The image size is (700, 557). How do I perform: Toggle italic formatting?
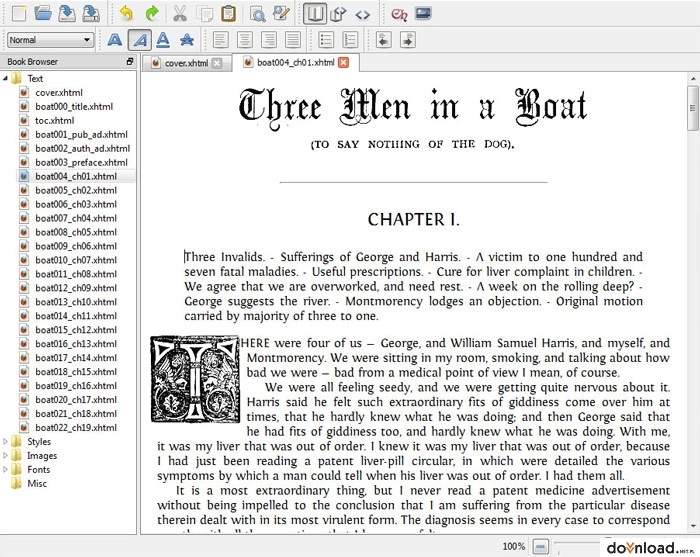tap(140, 40)
